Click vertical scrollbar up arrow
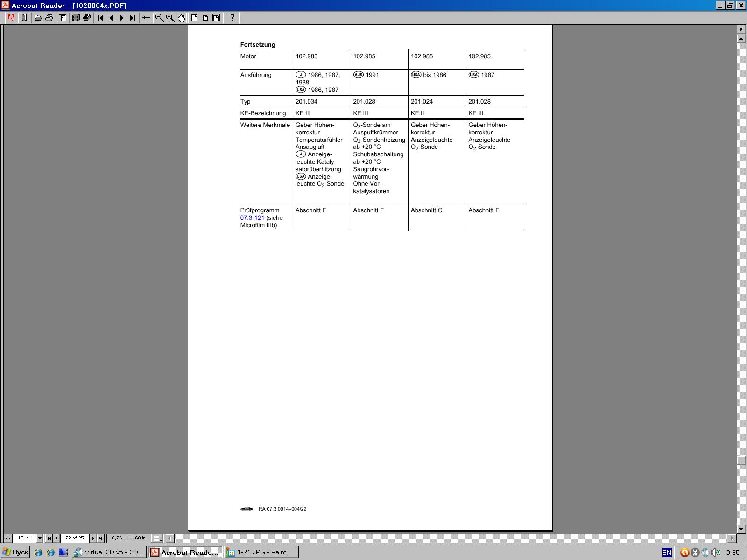The width and height of the screenshot is (747, 560). pyautogui.click(x=741, y=39)
